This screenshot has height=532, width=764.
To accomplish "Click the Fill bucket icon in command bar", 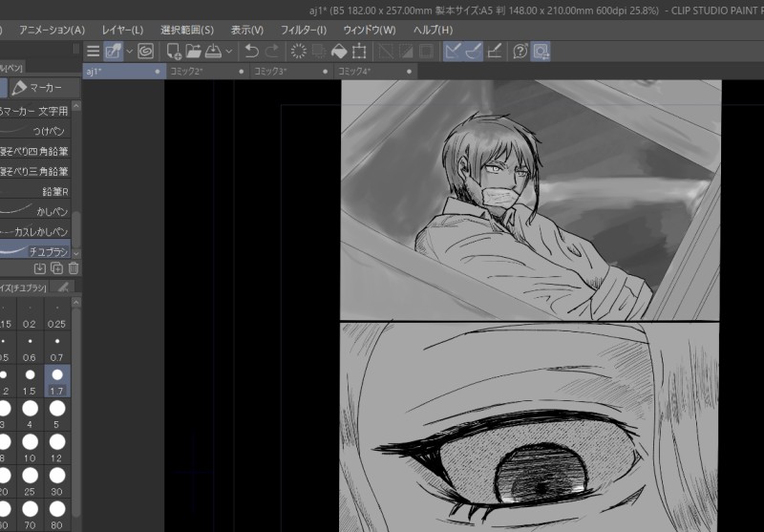I will [339, 52].
